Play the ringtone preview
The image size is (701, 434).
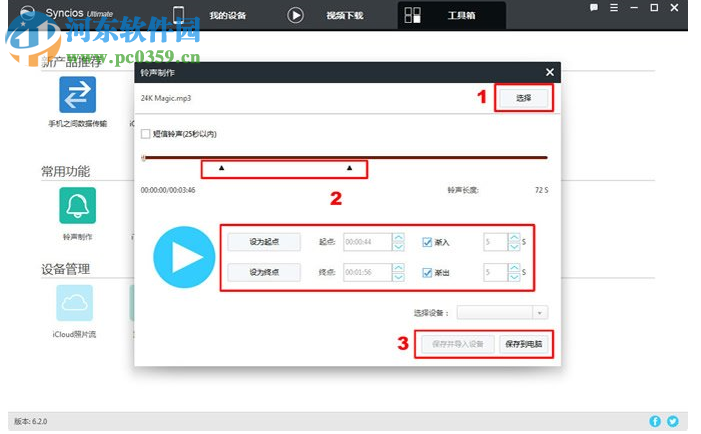(184, 257)
